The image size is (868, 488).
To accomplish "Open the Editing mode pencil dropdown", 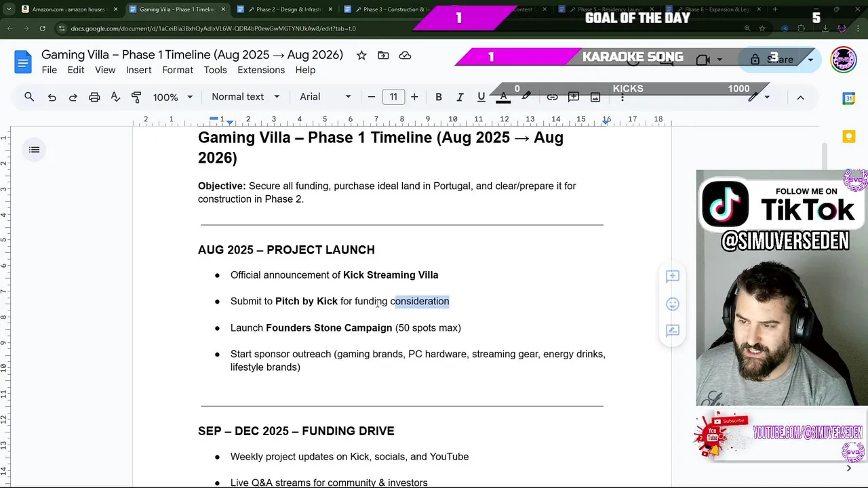I will click(x=759, y=97).
